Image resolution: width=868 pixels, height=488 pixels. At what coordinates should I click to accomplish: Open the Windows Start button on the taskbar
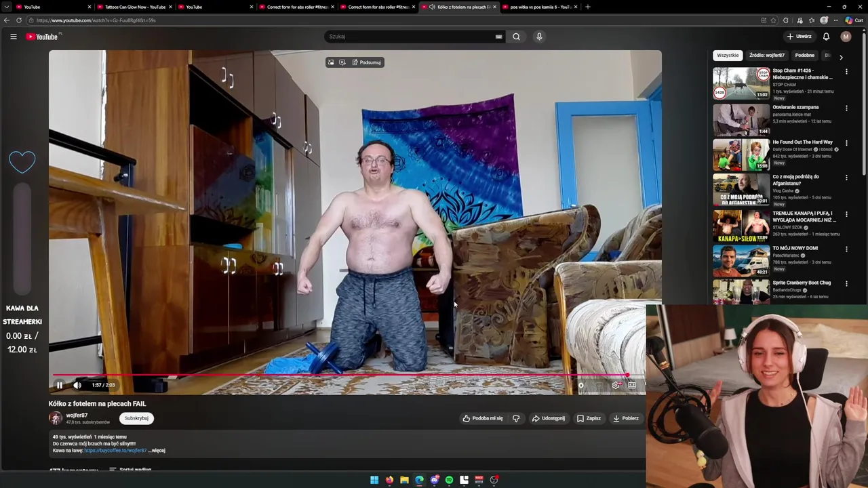(374, 480)
